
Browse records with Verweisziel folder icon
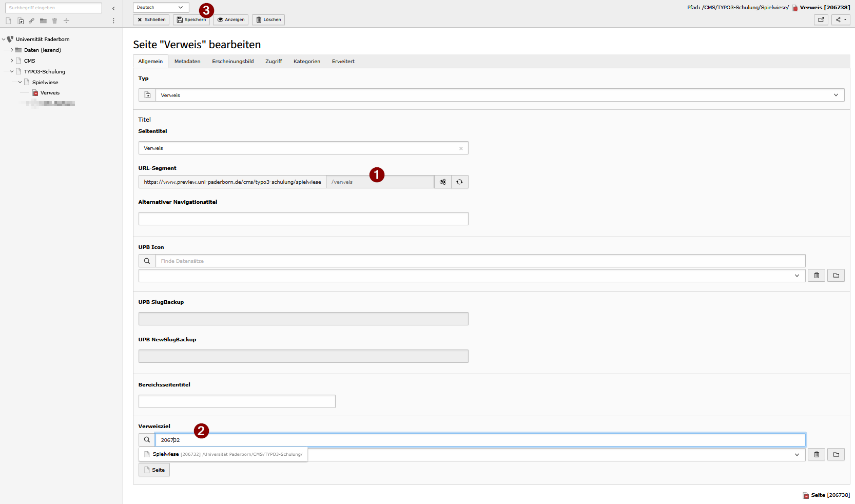tap(835, 455)
